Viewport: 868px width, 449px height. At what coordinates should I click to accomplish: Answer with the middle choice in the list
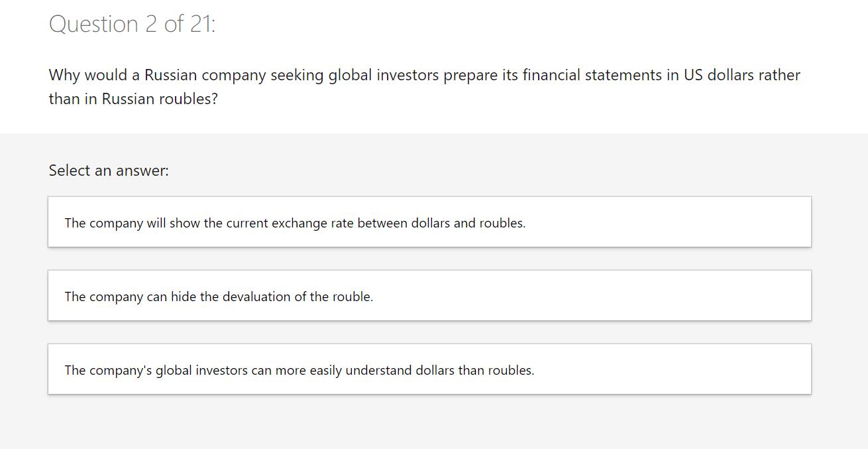click(429, 296)
